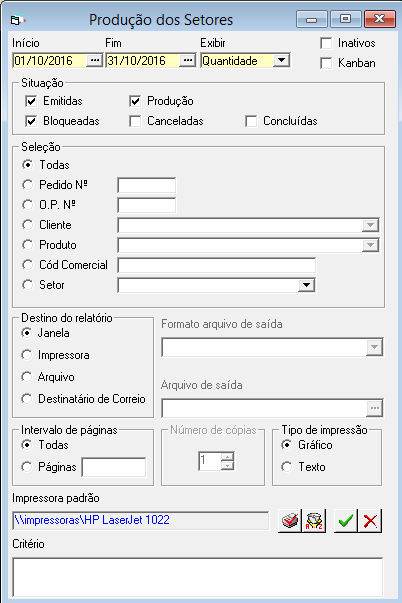This screenshot has height=603, width=402.
Task: Select the Pedido Nº radio option
Action: click(x=28, y=185)
